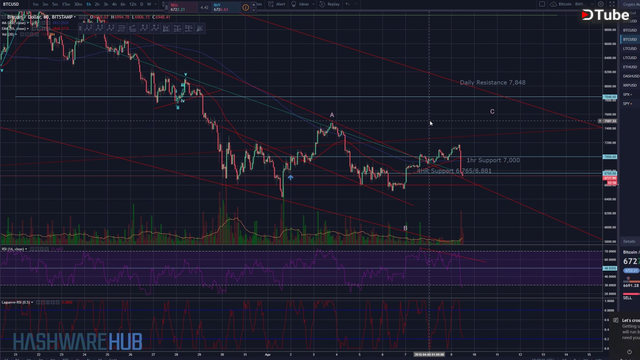Click the icon at sidebar bottom right
Image resolution: width=640 pixels, height=360 pixels.
pos(629,352)
